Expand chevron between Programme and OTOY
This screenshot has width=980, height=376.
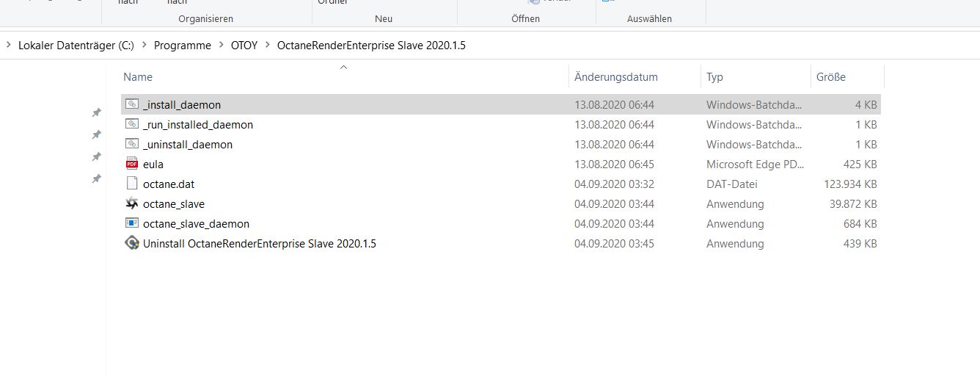pyautogui.click(x=221, y=46)
